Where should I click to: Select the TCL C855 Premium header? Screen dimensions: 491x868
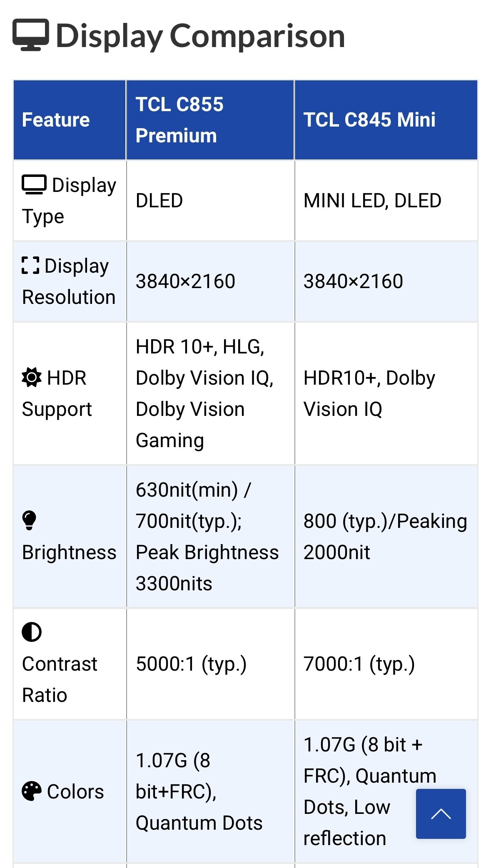click(x=179, y=120)
